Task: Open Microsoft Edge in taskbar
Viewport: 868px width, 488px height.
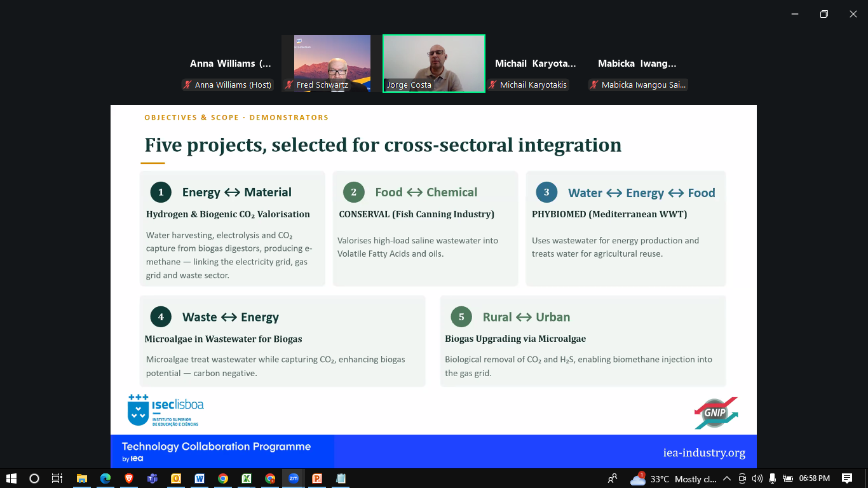Action: point(105,478)
